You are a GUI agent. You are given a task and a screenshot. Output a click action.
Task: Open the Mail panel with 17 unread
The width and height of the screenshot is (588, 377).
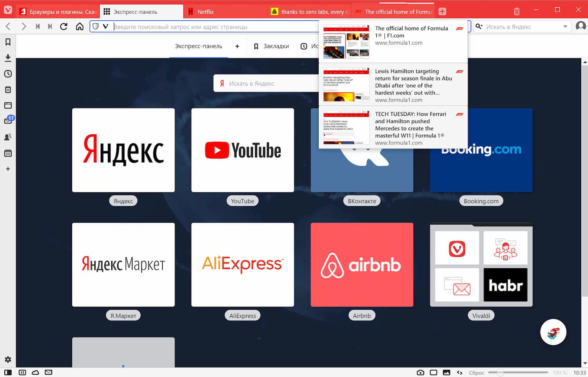9,120
